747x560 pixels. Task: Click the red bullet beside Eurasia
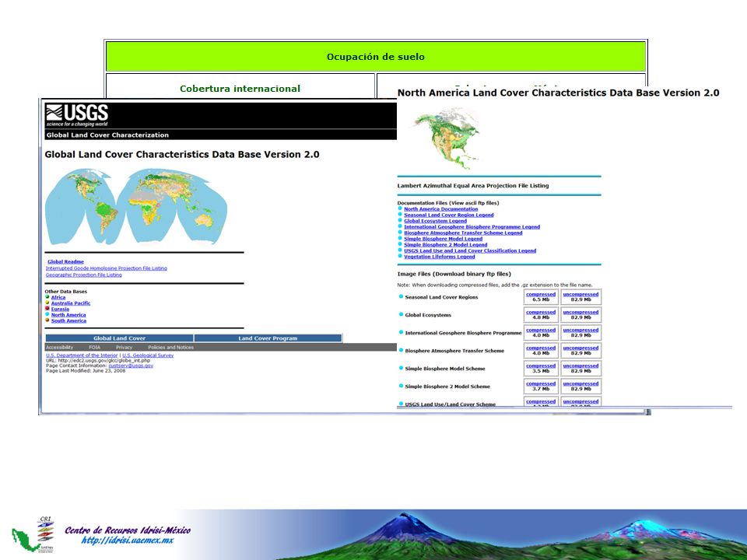click(47, 309)
